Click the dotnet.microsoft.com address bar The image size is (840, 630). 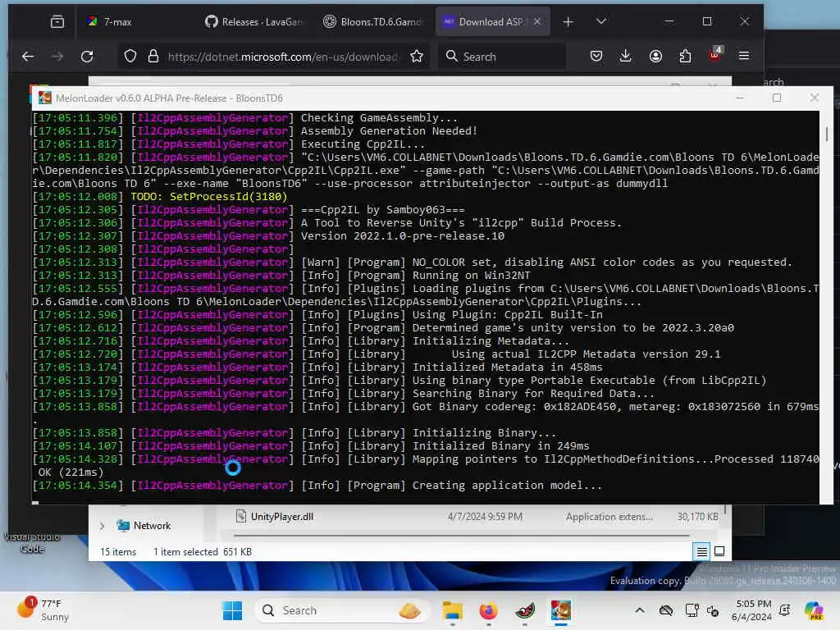282,57
